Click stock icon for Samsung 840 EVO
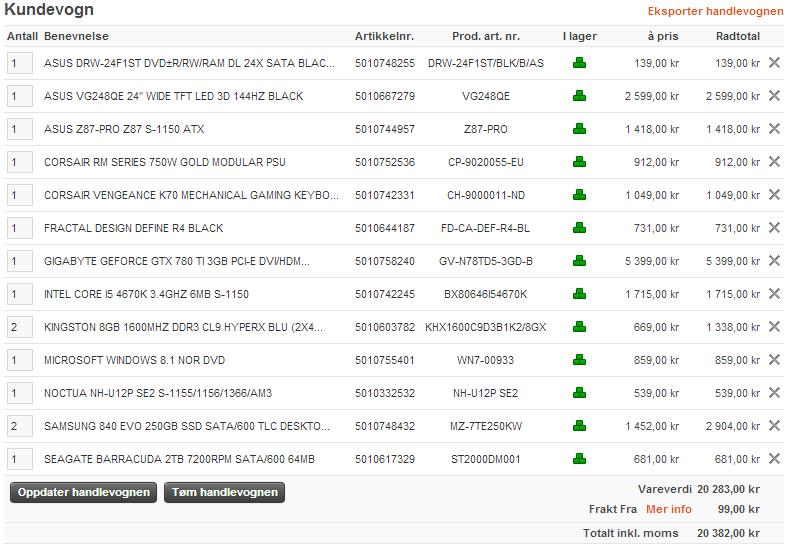796x546 pixels. pyautogui.click(x=579, y=426)
